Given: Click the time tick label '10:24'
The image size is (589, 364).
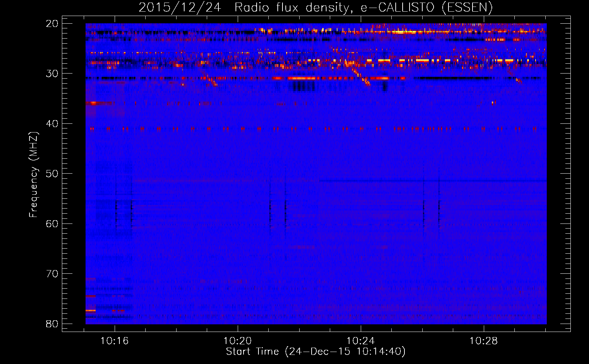Looking at the screenshot, I should coord(361,341).
